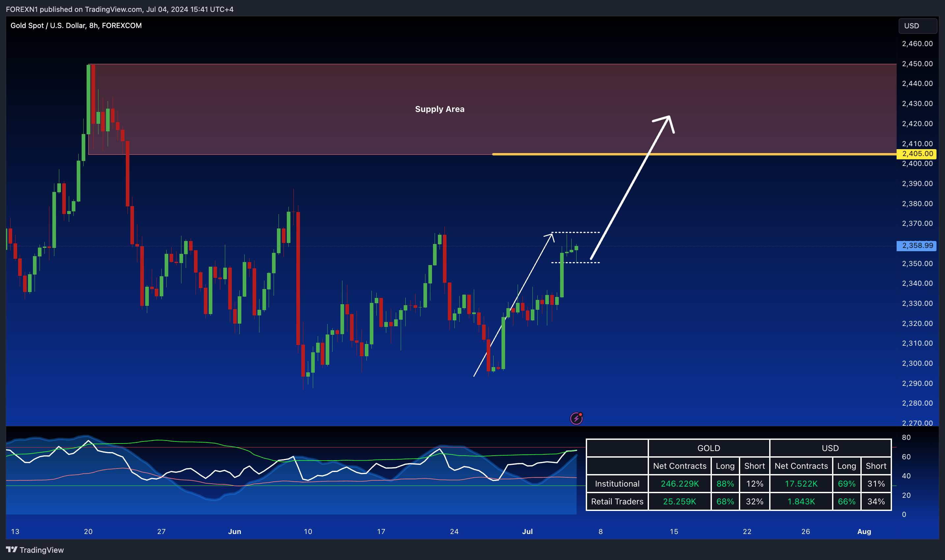Click the 2,300.00 price axis label
This screenshot has width=945, height=560.
tap(917, 363)
